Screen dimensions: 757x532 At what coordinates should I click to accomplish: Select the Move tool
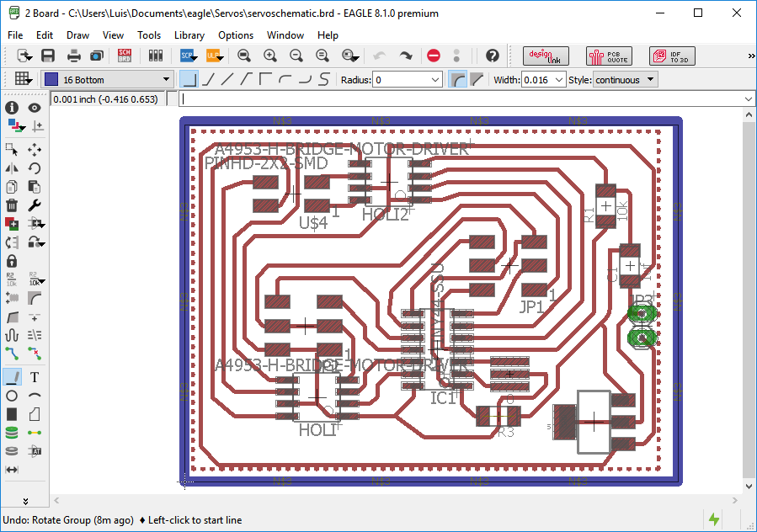35,150
